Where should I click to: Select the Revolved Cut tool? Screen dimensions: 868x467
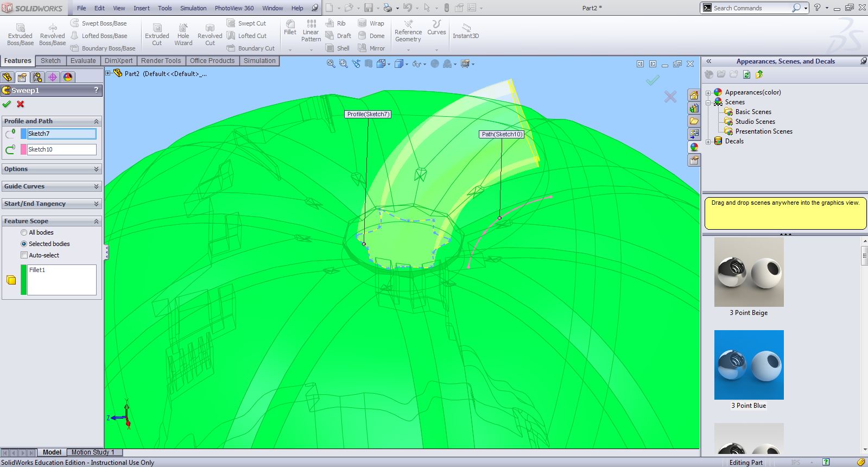[x=210, y=34]
